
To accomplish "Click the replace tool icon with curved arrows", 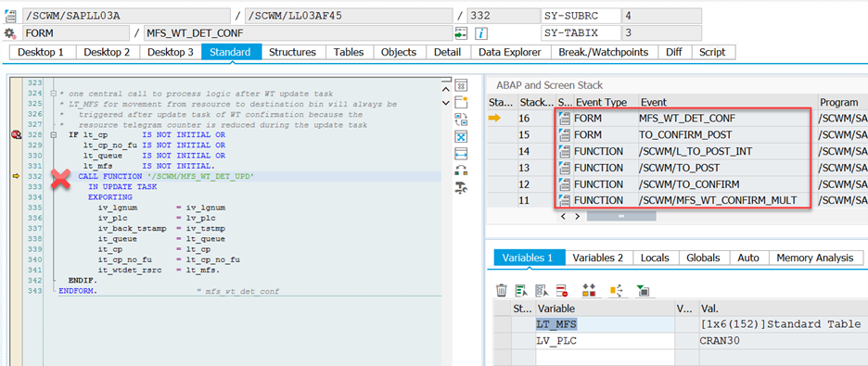I will [461, 120].
